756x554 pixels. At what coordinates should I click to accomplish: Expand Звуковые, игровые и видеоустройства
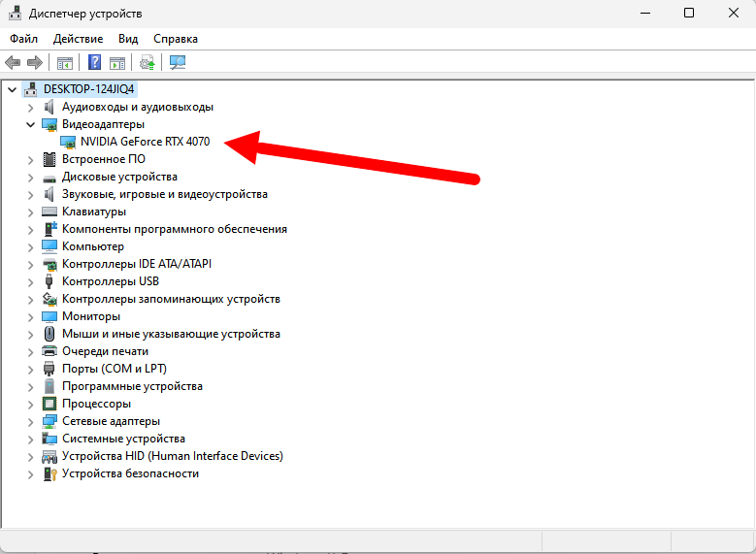[x=30, y=194]
